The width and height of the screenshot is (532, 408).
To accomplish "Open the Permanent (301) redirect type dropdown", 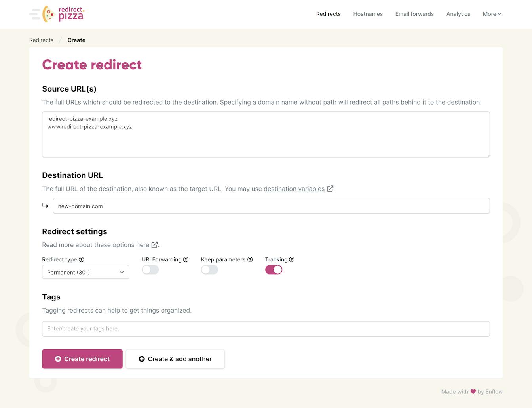I will tap(85, 272).
